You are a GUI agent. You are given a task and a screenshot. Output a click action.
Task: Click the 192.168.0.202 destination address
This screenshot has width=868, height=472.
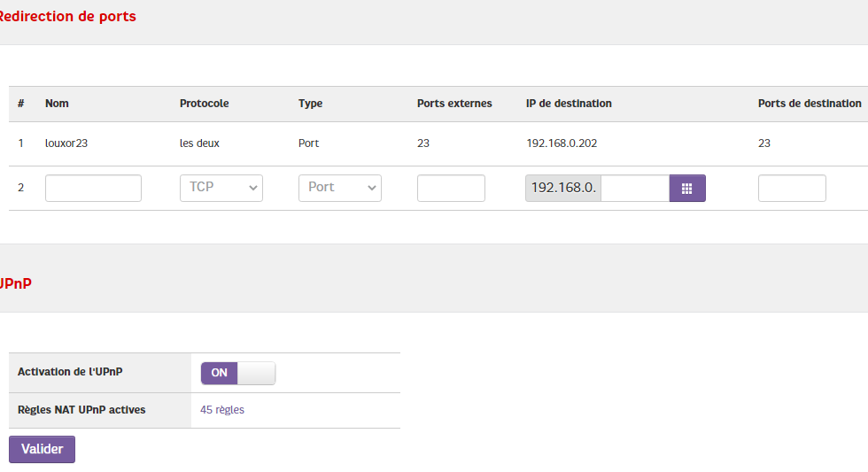(x=562, y=143)
